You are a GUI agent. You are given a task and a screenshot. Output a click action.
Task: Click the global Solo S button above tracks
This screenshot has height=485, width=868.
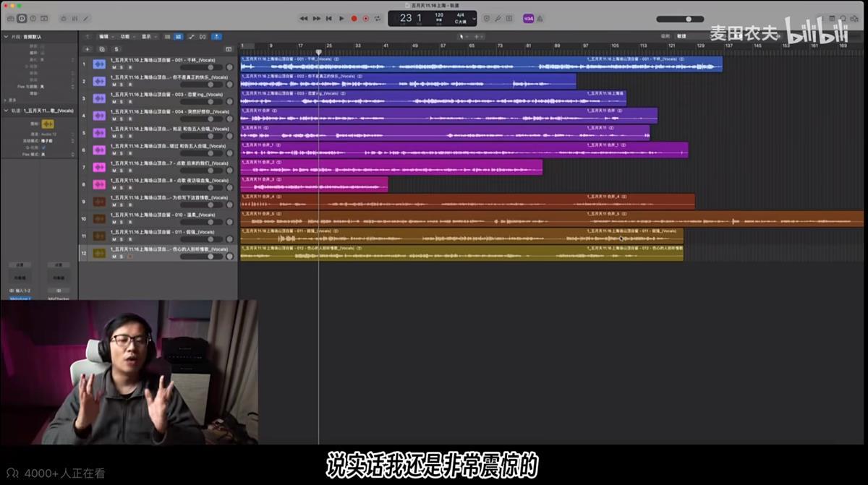(x=116, y=49)
